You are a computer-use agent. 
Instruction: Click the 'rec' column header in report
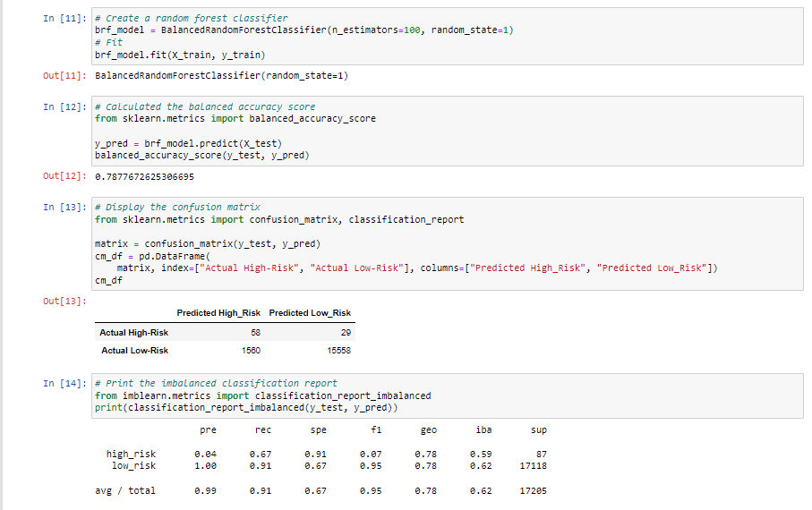click(x=263, y=429)
